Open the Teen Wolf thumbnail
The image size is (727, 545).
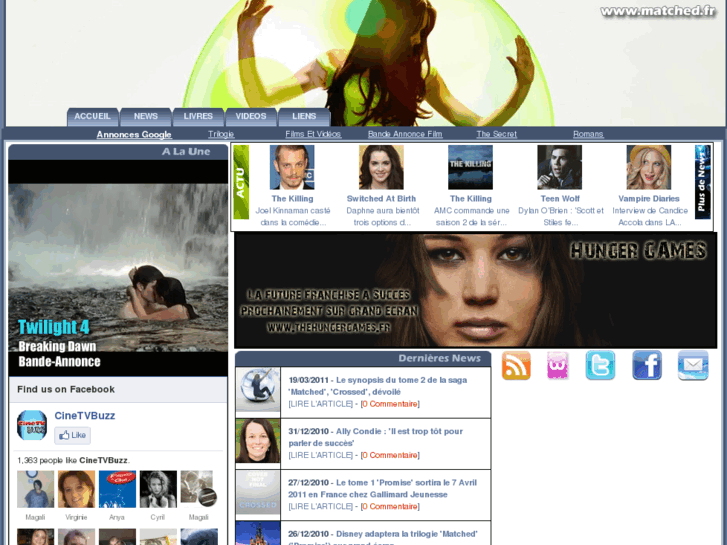coord(560,167)
